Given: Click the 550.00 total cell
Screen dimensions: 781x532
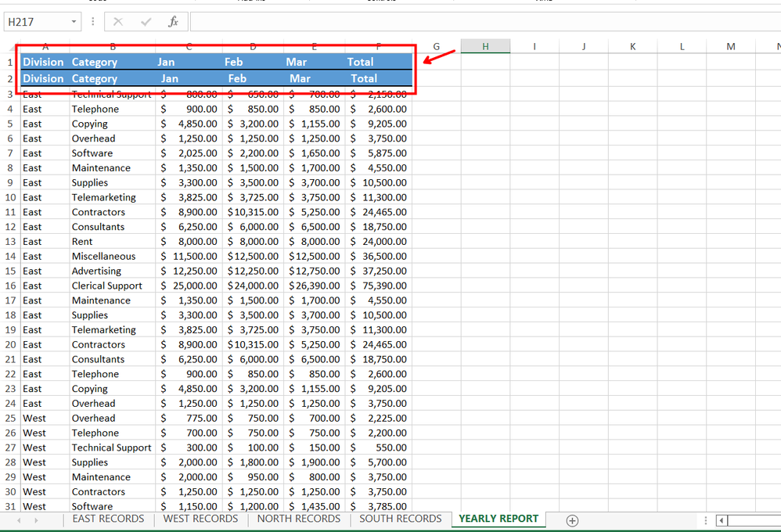Looking at the screenshot, I should click(x=379, y=448).
